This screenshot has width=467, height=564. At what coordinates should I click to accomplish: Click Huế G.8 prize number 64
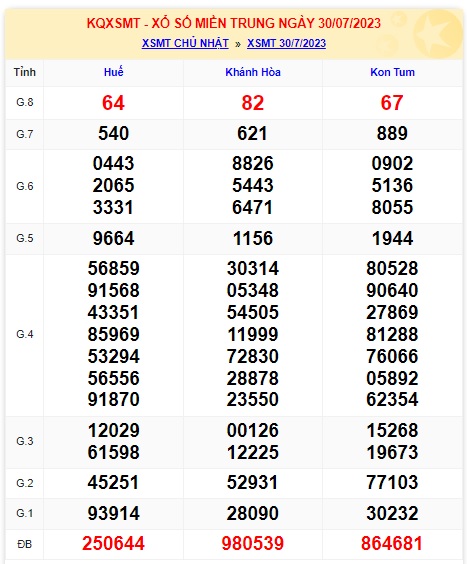point(113,103)
